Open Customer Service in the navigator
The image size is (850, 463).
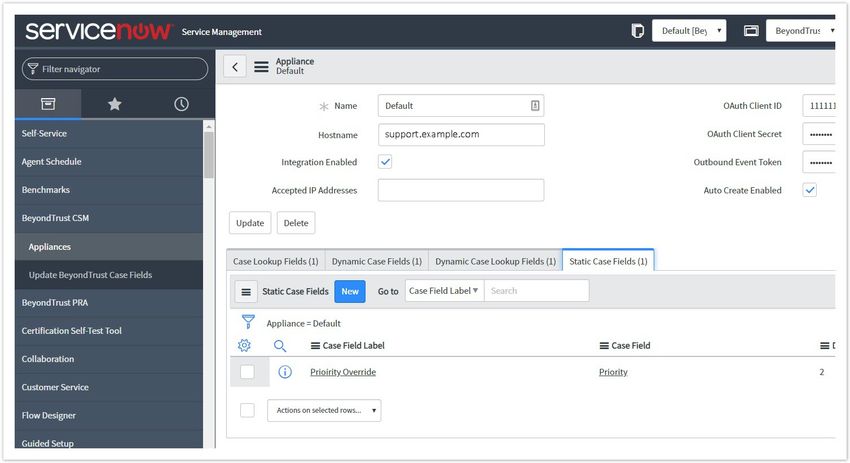tap(108, 387)
